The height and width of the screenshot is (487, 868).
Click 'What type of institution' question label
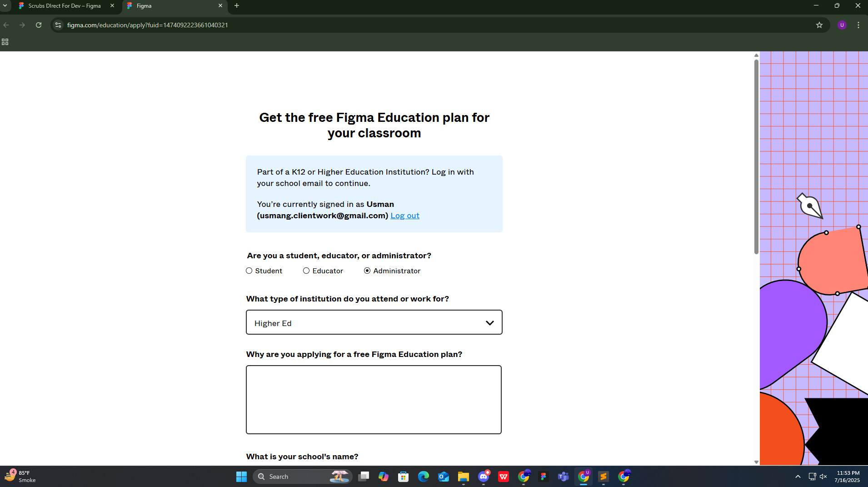pyautogui.click(x=348, y=299)
